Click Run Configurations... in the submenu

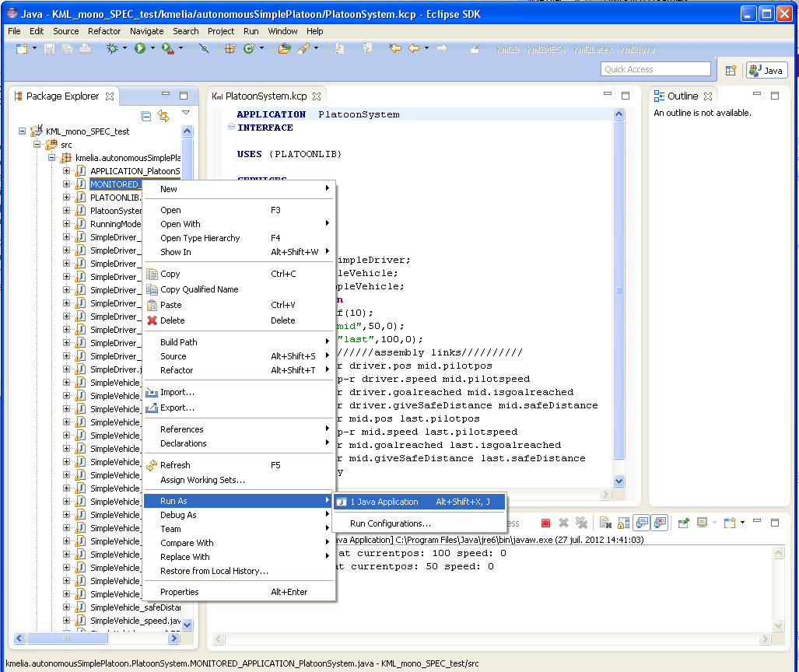(390, 523)
